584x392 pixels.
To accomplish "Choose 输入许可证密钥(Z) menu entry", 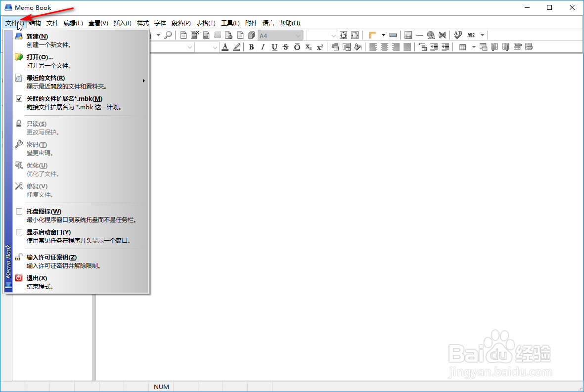I will [81, 261].
